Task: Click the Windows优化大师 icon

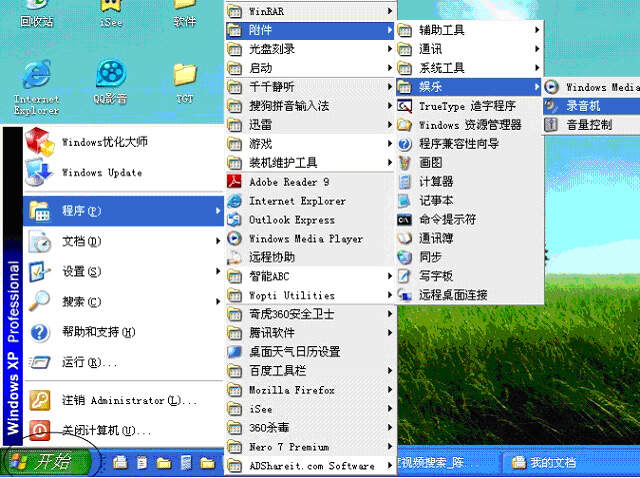Action: [40, 142]
